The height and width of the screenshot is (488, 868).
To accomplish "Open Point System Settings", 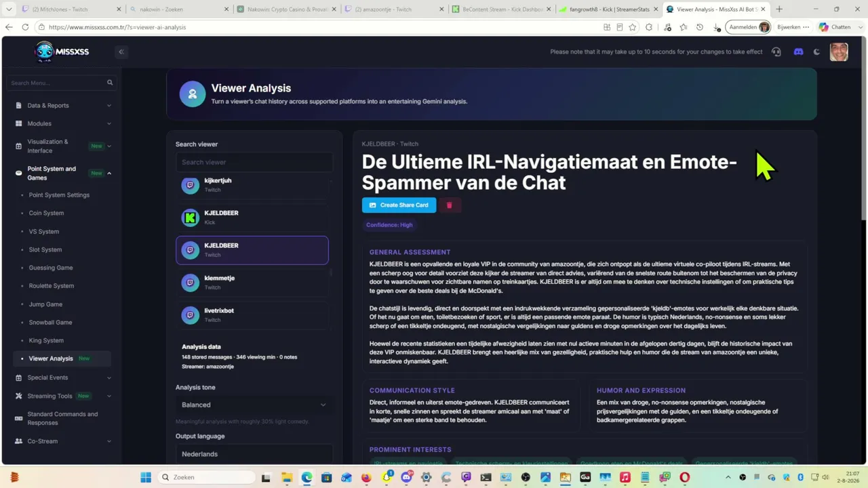I will pyautogui.click(x=59, y=195).
